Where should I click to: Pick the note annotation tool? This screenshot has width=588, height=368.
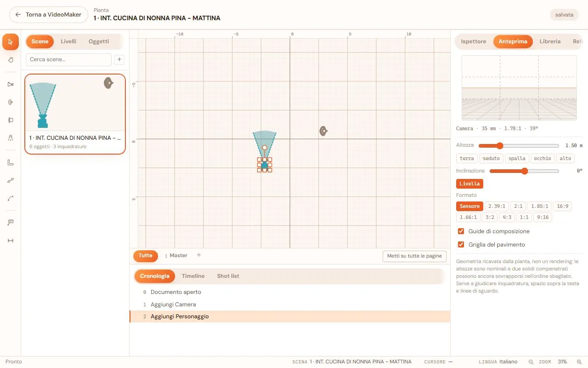tap(11, 223)
